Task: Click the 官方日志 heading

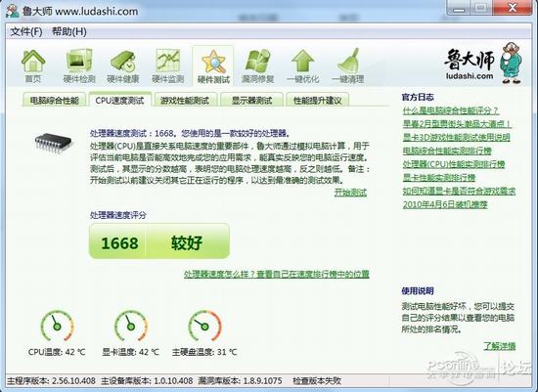Action: click(418, 97)
